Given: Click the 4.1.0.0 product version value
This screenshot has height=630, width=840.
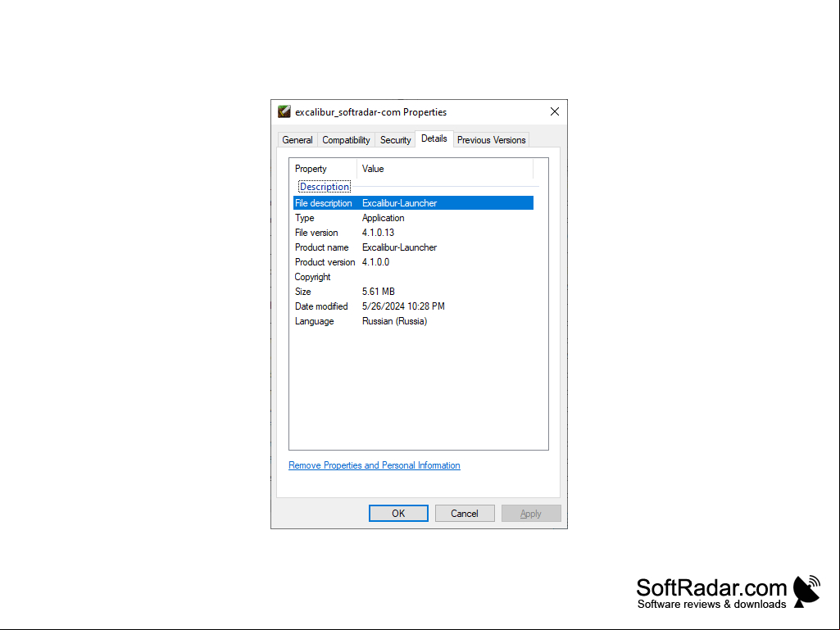Looking at the screenshot, I should pos(375,262).
